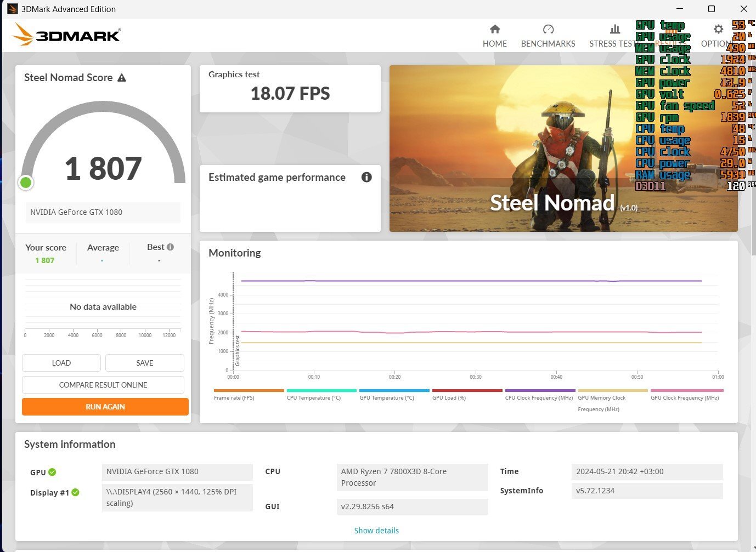
Task: Click the Steel Nomad banner image
Action: [563, 149]
